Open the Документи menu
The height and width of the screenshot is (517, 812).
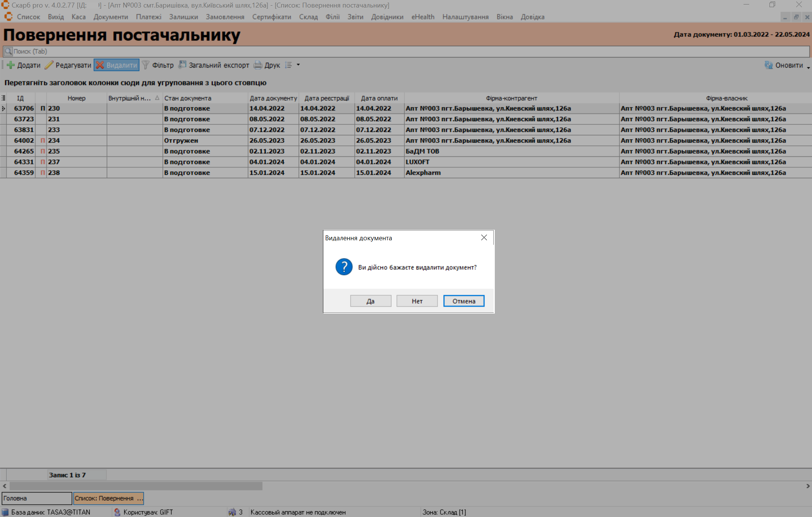tap(111, 17)
